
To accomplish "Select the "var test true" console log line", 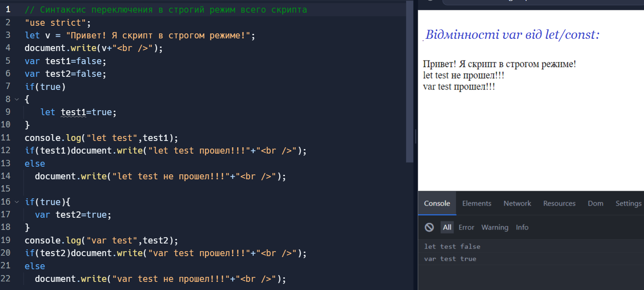I will 450,259.
